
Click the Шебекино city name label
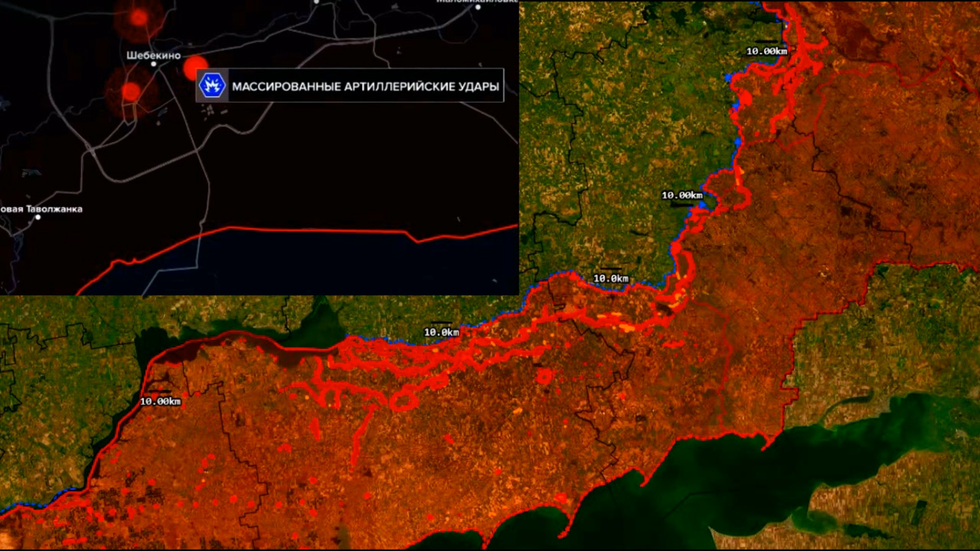tap(153, 55)
